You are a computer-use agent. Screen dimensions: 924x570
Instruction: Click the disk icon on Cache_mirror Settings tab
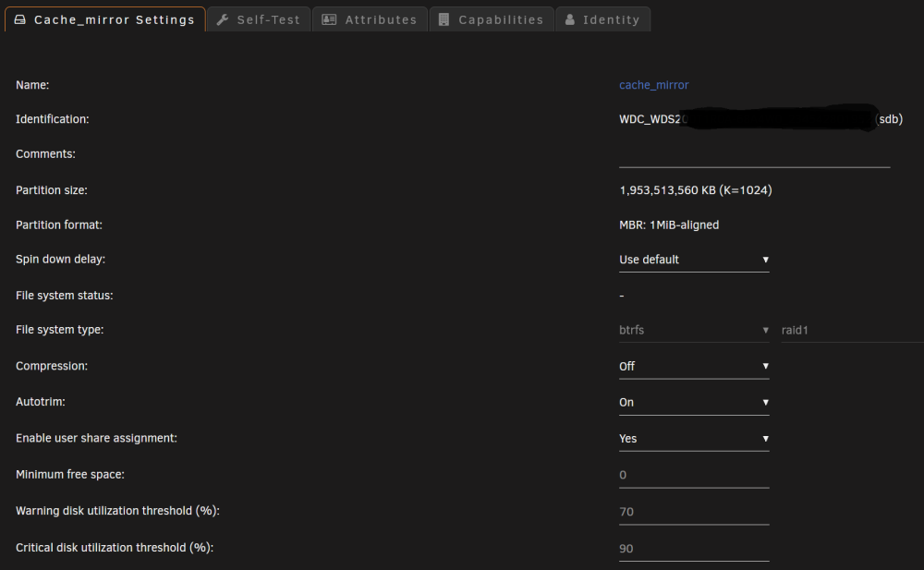click(20, 19)
